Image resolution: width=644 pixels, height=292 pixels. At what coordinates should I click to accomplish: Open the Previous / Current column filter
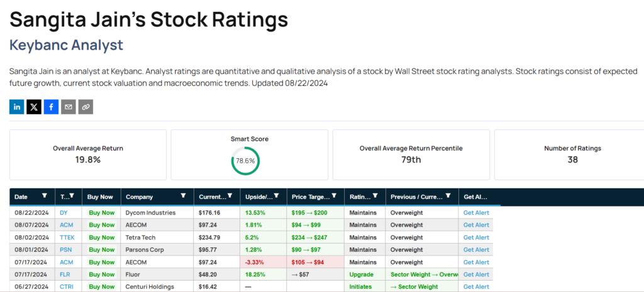click(448, 196)
